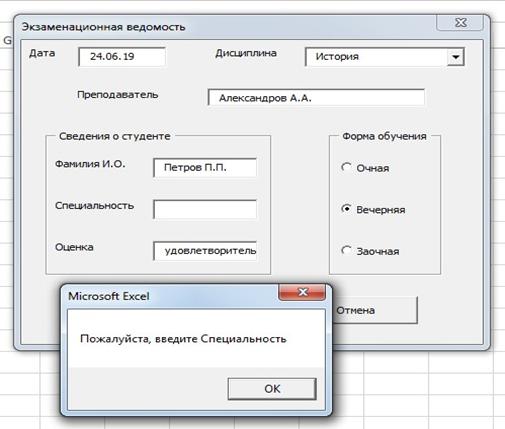Close the Экзаменационная ведомость form window

click(x=460, y=22)
